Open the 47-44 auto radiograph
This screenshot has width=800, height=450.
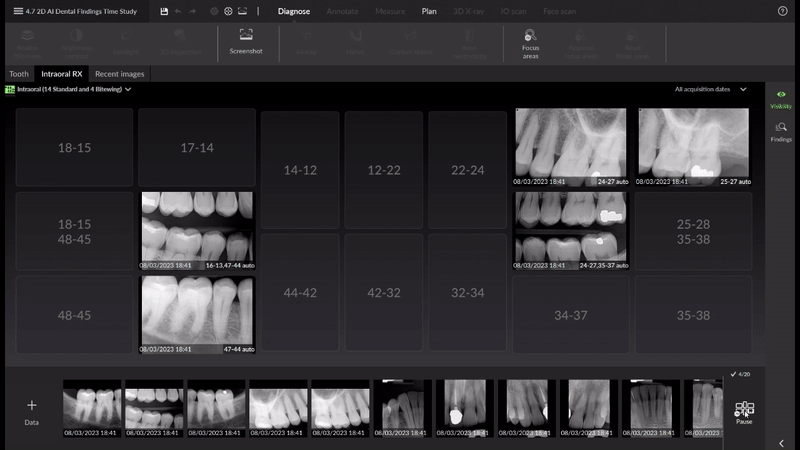click(x=197, y=314)
